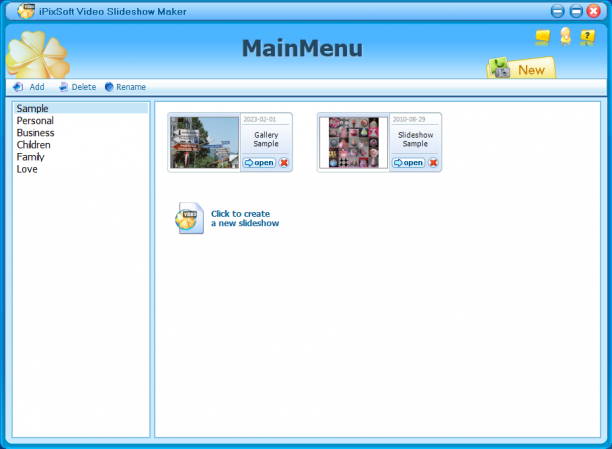Open the Slideshow Sample project
612x449 pixels.
point(409,162)
